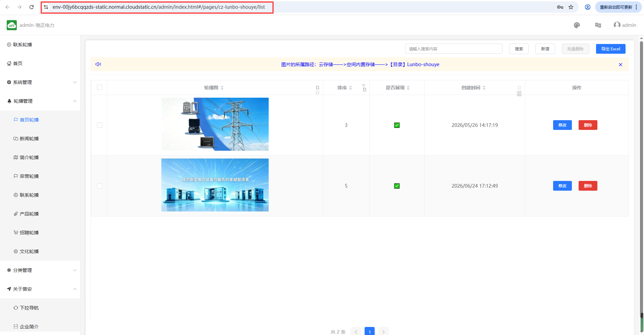The height and width of the screenshot is (335, 644).
Task: Open the 产品轮播 menu item
Action: [x=29, y=214]
